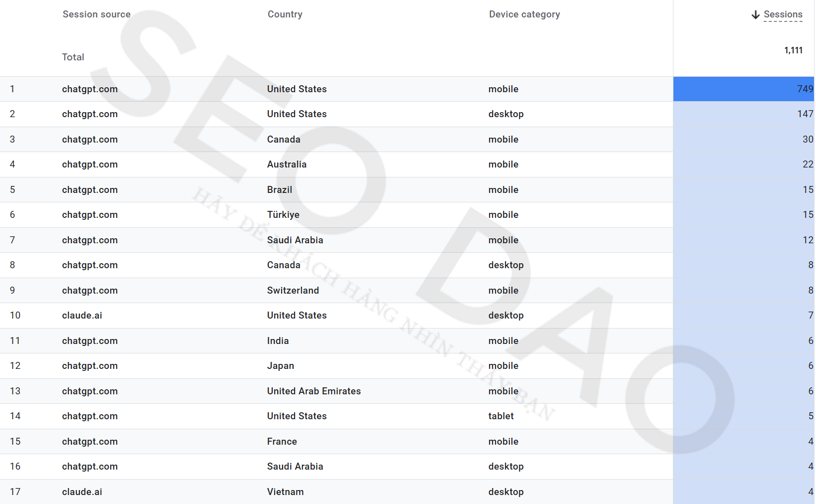Click the Australia country cell
Viewport: 816px width, 504px height.
287,165
